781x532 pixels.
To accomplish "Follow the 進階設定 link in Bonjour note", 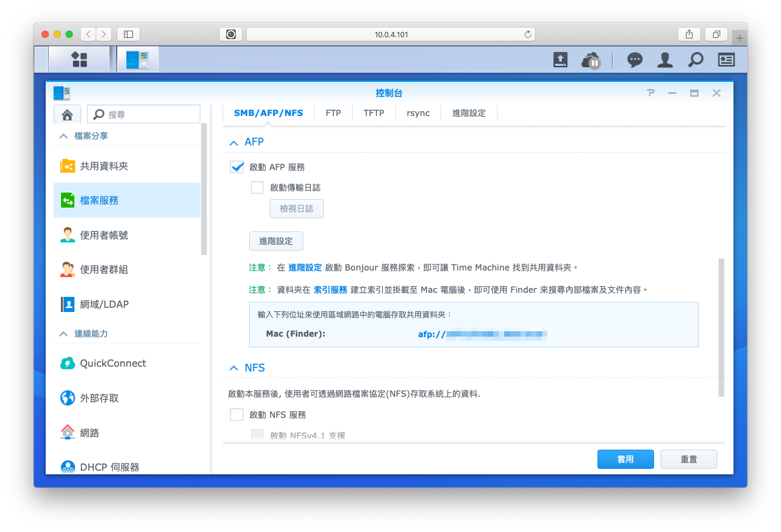I will [x=305, y=268].
